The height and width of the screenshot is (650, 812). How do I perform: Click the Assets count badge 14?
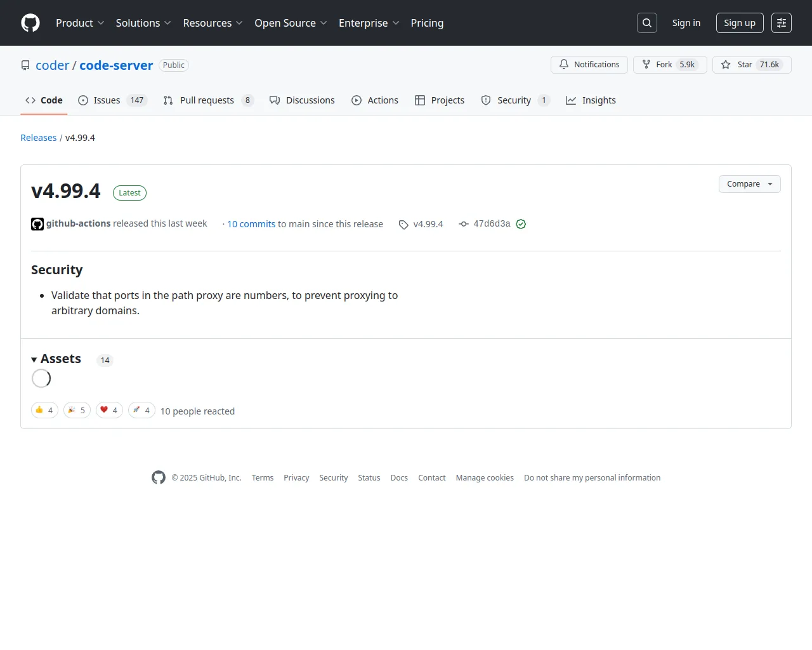[x=105, y=361]
